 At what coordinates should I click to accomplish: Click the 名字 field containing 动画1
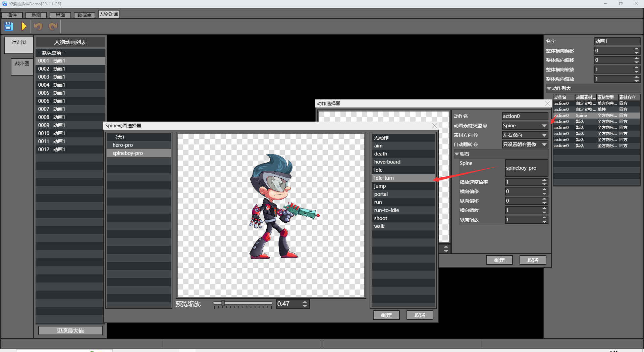[617, 41]
